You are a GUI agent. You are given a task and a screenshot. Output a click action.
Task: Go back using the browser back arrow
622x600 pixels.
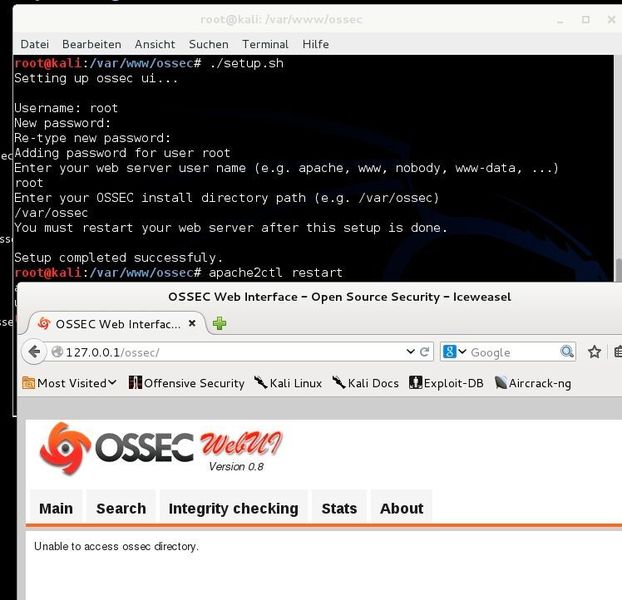(35, 352)
